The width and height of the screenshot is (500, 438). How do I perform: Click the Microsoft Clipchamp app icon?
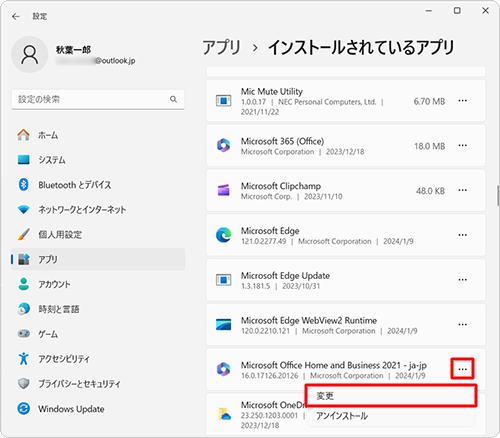[223, 190]
